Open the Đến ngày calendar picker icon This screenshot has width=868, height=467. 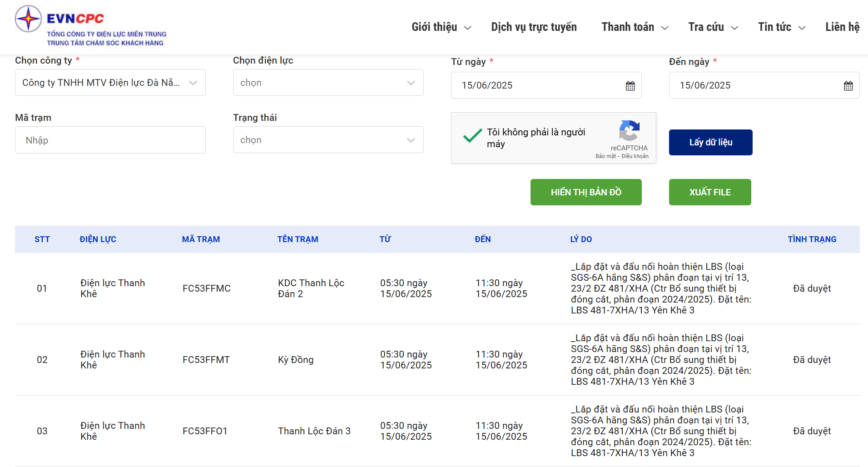point(848,86)
